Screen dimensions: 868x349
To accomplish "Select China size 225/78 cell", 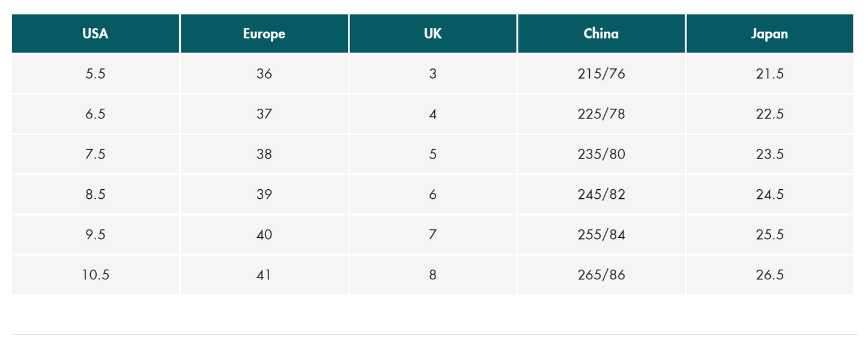I will 601,114.
